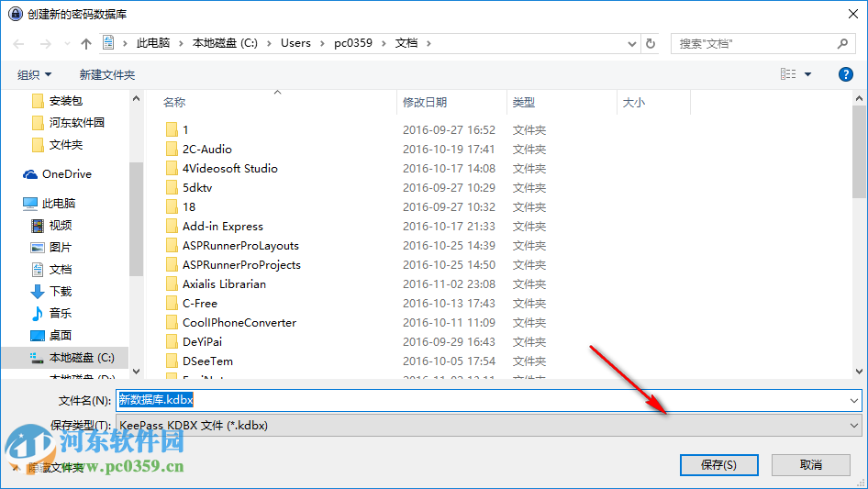This screenshot has height=489, width=868.
Task: Select the ASPRunnerProLayouts folder icon
Action: (x=172, y=245)
